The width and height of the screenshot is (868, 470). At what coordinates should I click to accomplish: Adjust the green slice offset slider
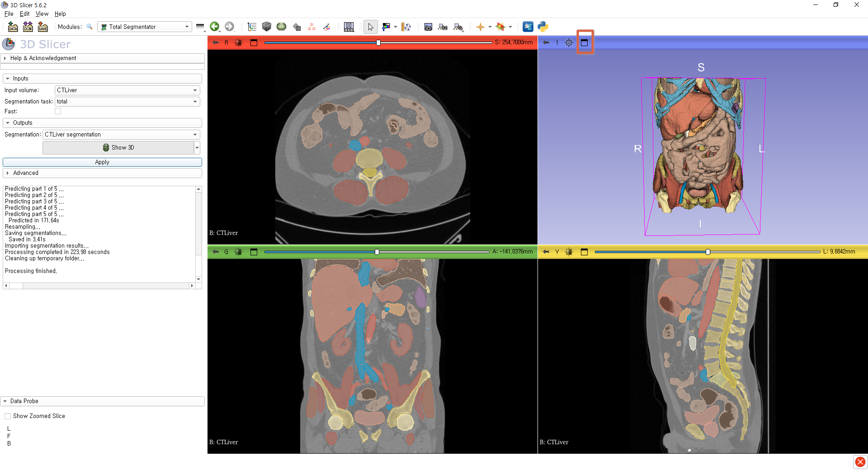click(377, 252)
